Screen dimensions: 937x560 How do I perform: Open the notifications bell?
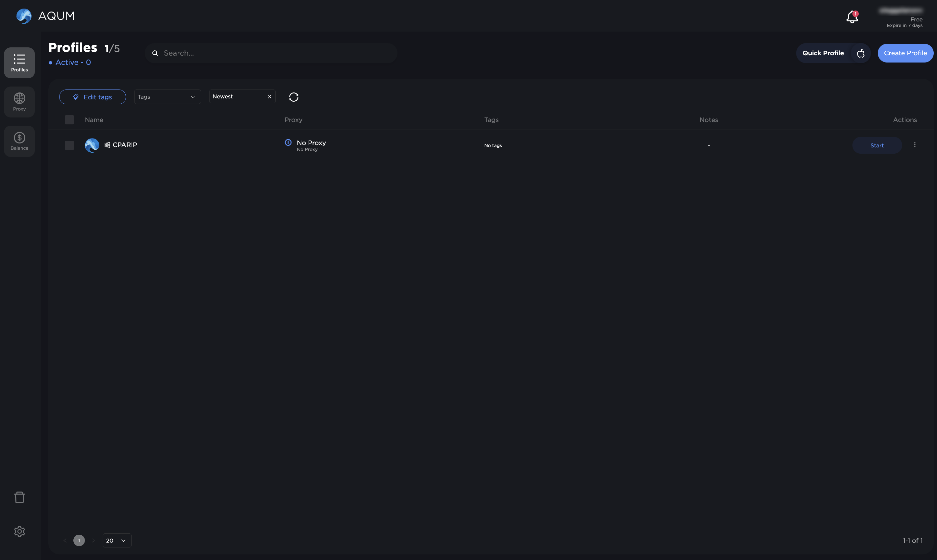click(x=852, y=17)
